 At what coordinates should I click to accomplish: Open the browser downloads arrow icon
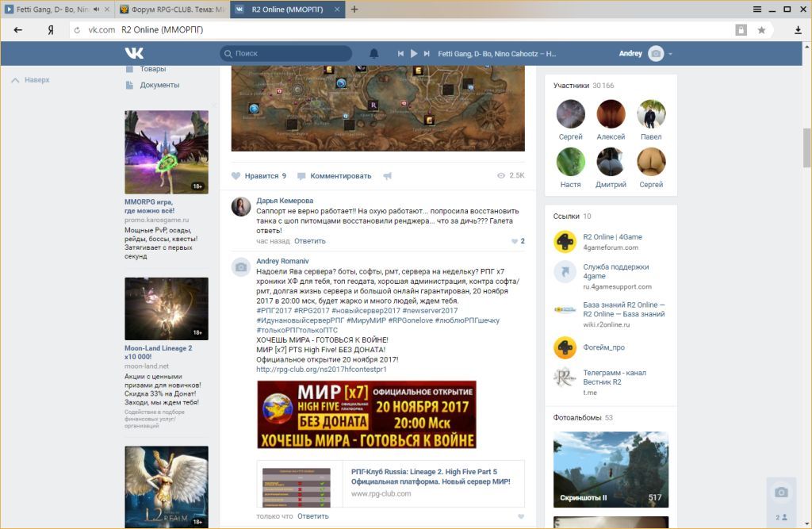coord(798,30)
